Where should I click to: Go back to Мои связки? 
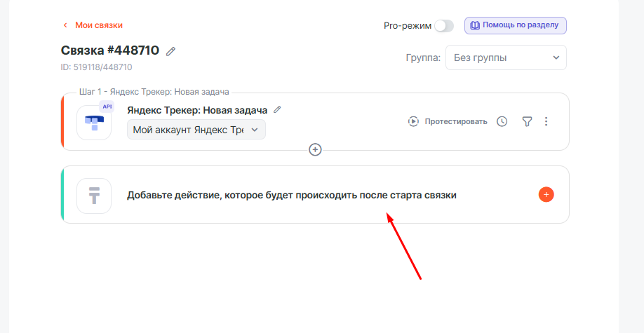pos(99,25)
